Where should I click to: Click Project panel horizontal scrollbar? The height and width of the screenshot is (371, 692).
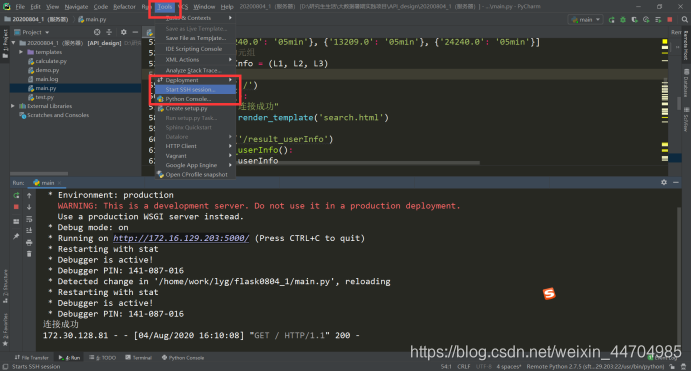click(x=39, y=174)
